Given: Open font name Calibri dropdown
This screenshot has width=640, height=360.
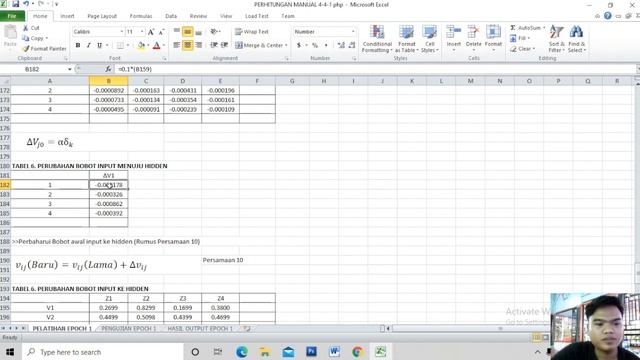Looking at the screenshot, I should point(121,32).
